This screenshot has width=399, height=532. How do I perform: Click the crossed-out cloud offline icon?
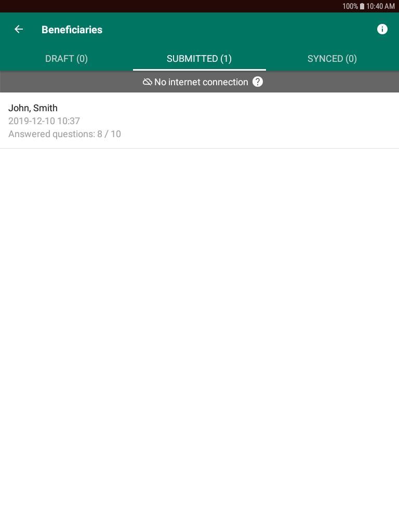147,82
